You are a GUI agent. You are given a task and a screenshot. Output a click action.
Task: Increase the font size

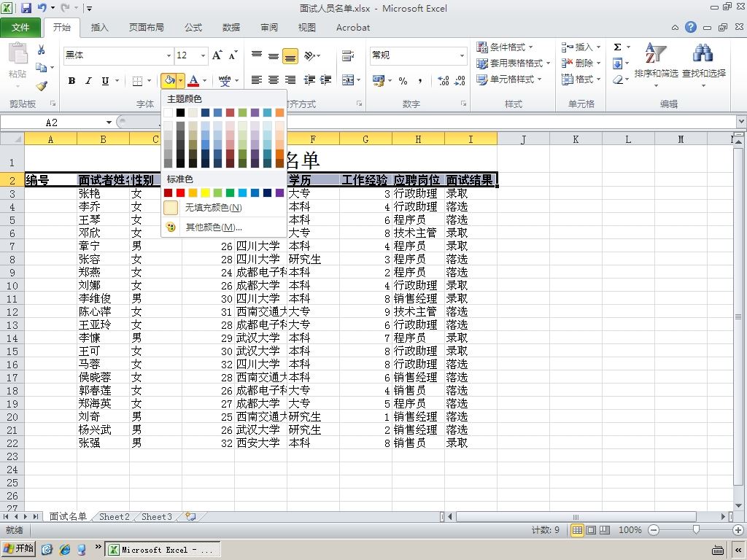pyautogui.click(x=217, y=55)
